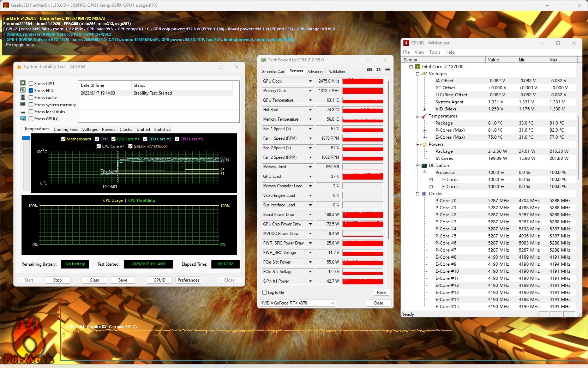Open the Tools menu in HWMonitor
588x368 pixels.
pyautogui.click(x=435, y=52)
